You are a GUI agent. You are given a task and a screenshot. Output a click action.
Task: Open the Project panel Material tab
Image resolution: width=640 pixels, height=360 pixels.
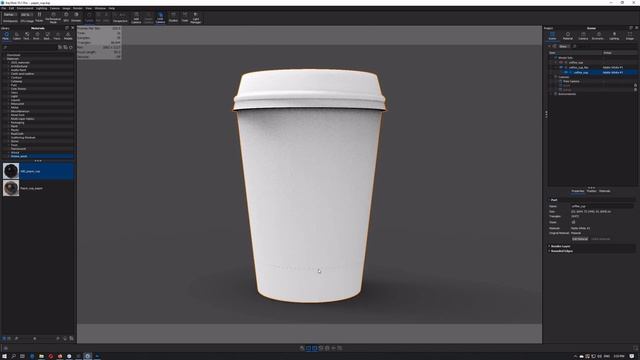pyautogui.click(x=568, y=36)
